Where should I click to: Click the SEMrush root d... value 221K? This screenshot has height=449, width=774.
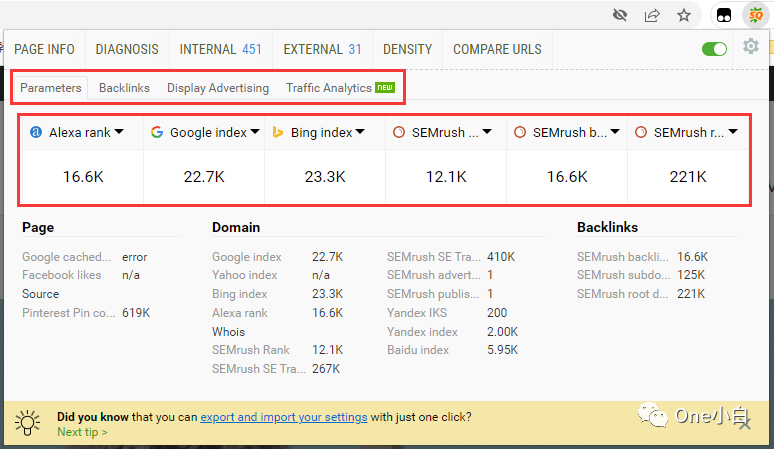pyautogui.click(x=691, y=294)
